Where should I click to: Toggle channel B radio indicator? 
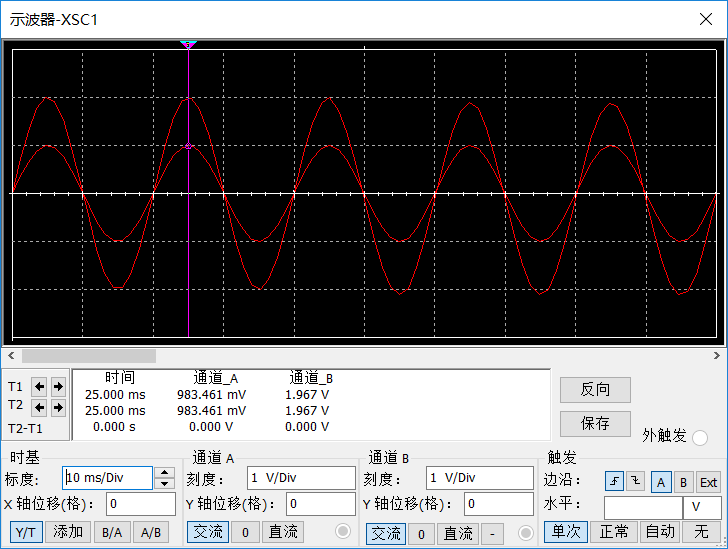tap(522, 531)
